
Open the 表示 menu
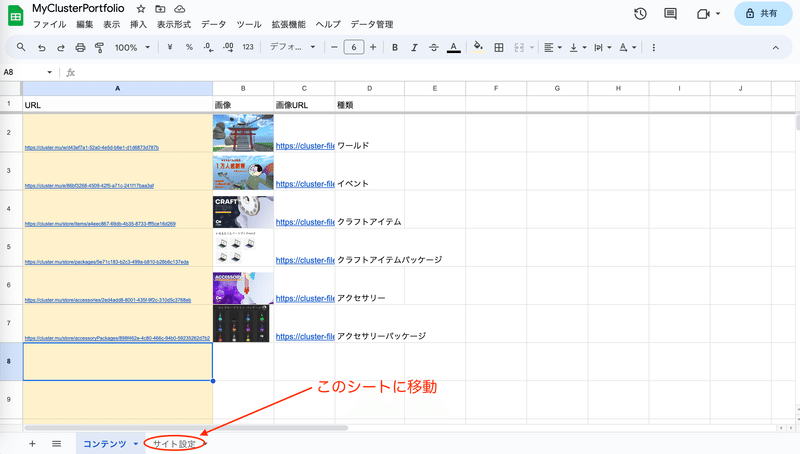pos(112,24)
